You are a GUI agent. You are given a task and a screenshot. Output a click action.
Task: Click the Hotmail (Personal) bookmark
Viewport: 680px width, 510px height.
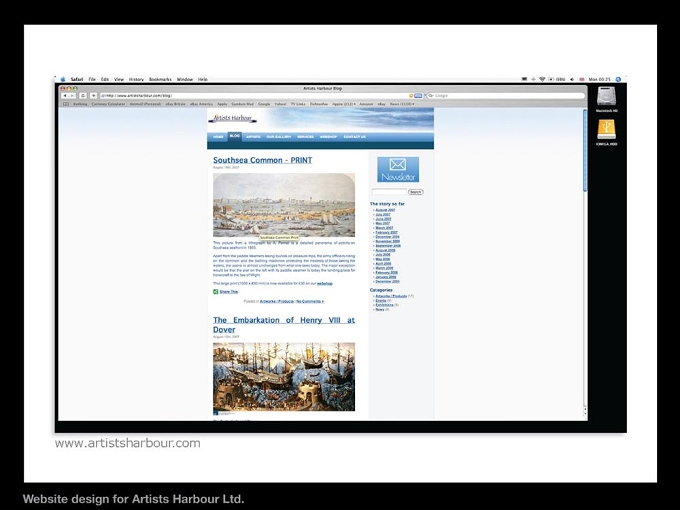145,104
